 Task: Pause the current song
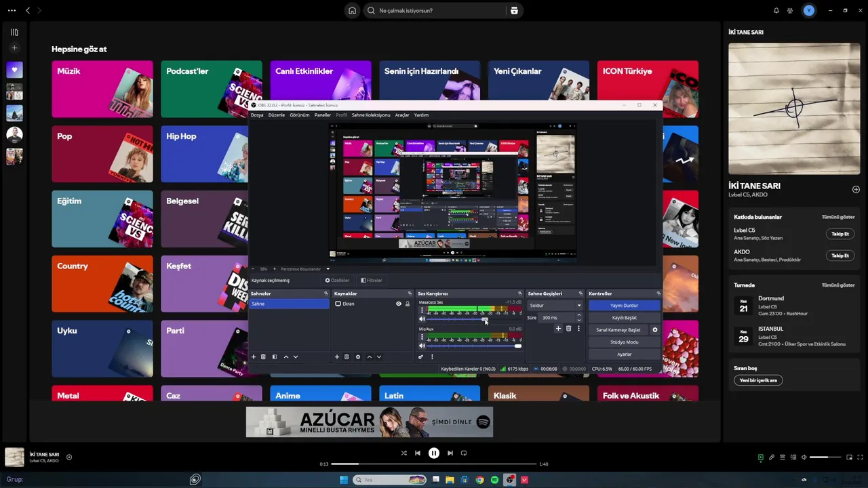tap(434, 453)
